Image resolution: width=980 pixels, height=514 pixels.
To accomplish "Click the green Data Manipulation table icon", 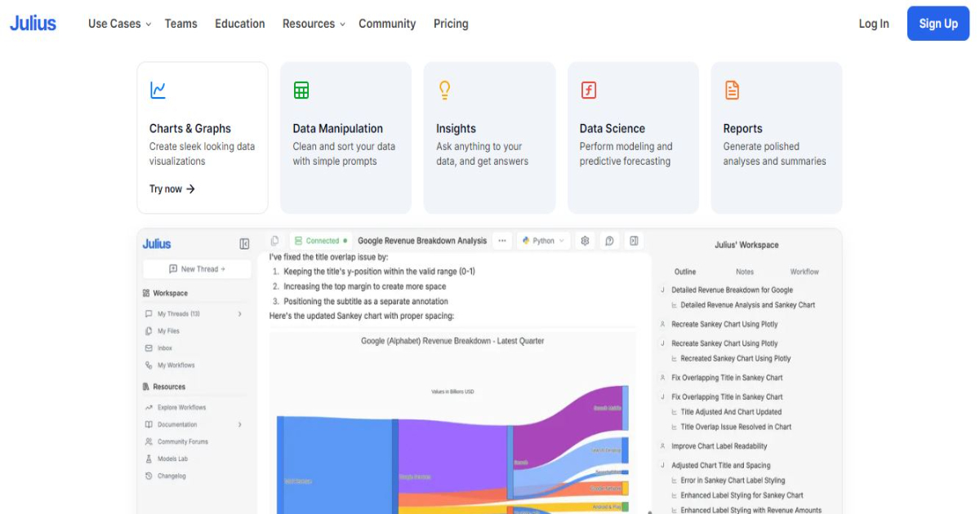I will pyautogui.click(x=301, y=91).
